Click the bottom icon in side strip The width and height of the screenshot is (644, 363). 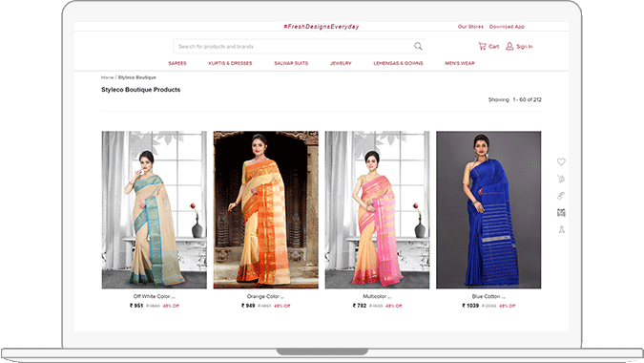click(x=561, y=229)
